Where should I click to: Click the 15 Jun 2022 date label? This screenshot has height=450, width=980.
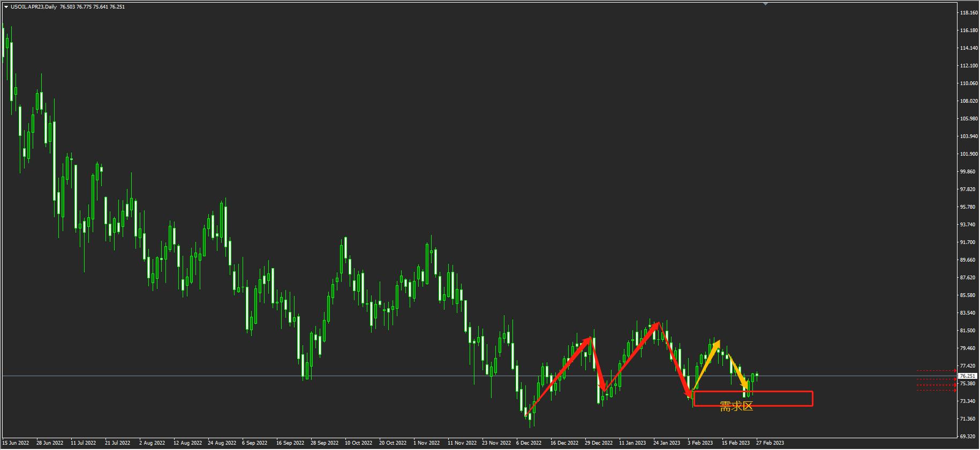click(16, 443)
